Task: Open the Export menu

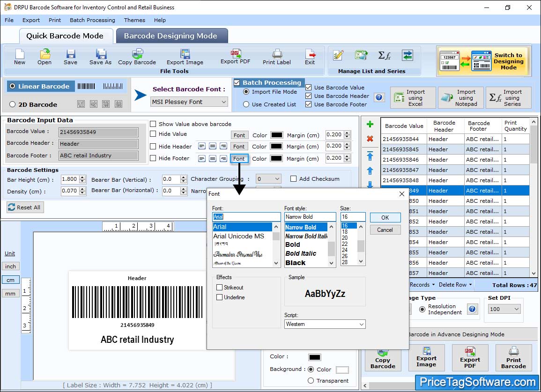Action: pos(31,20)
